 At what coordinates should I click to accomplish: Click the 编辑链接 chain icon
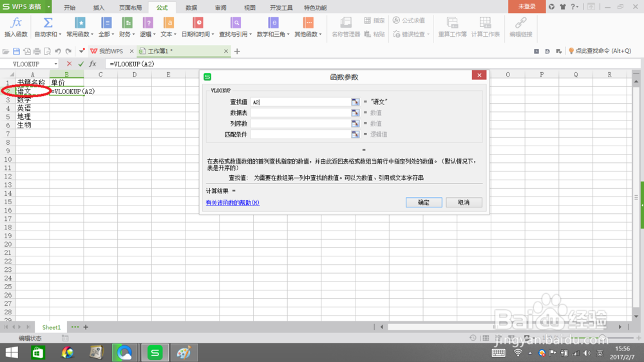(x=521, y=23)
